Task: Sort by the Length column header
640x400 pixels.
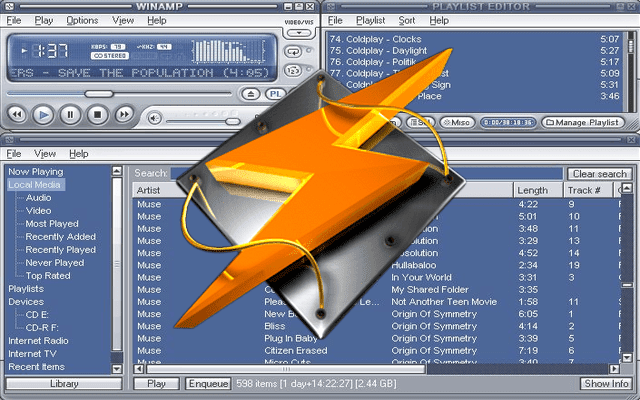Action: coord(537,191)
